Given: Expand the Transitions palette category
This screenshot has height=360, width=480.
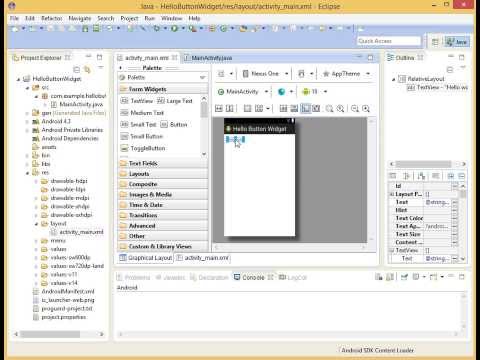Looking at the screenshot, I should point(163,215).
